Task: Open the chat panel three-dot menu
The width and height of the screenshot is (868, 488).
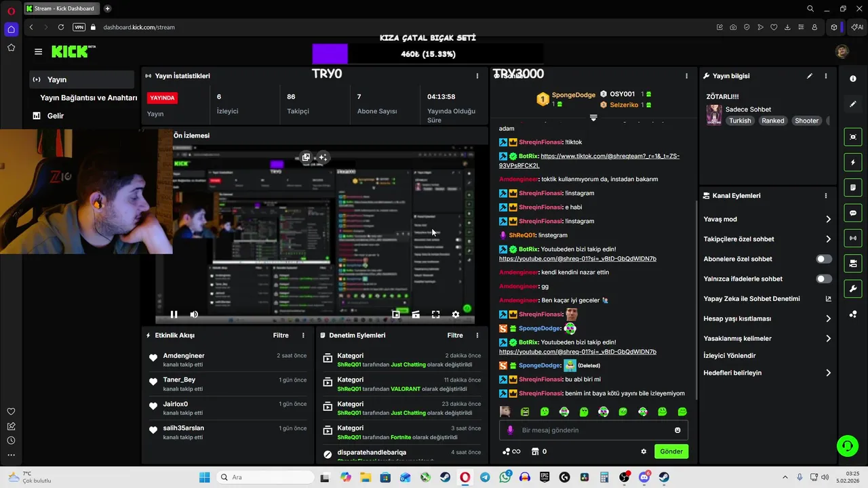Action: click(686, 76)
